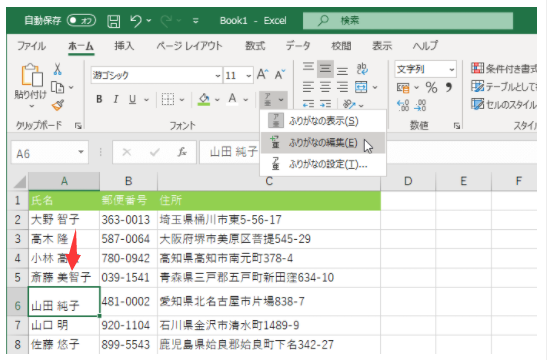Screen dimensions: 547x360
Task: Align text to the right
Action: pyautogui.click(x=343, y=87)
